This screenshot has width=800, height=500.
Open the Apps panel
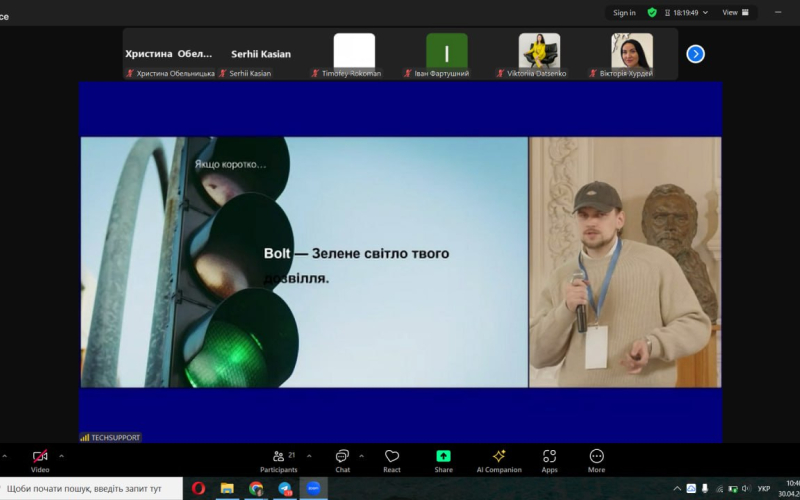(x=549, y=461)
